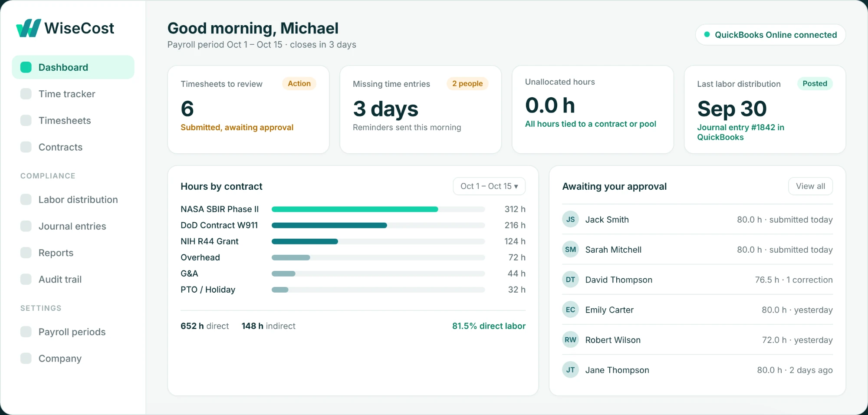This screenshot has height=415, width=868.
Task: Go to Timesheets in the sidebar
Action: pyautogui.click(x=73, y=120)
